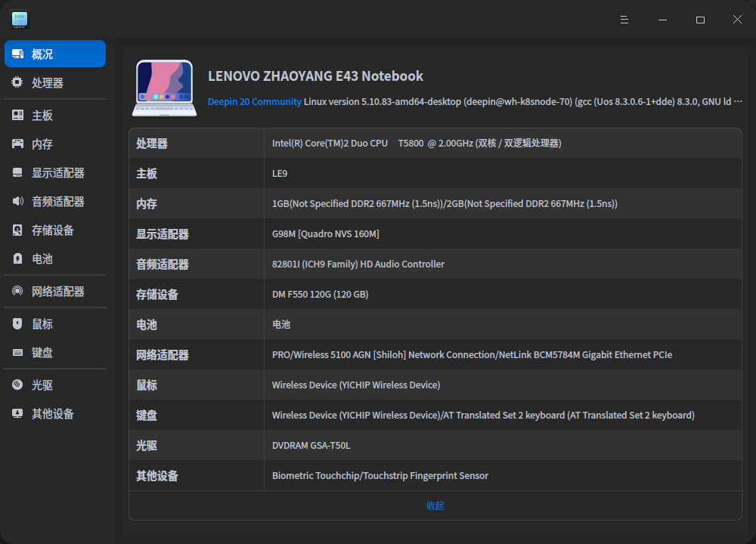Select the 主板 (Motherboard) sidebar icon
Viewport: 756px width, 544px height.
[x=17, y=114]
